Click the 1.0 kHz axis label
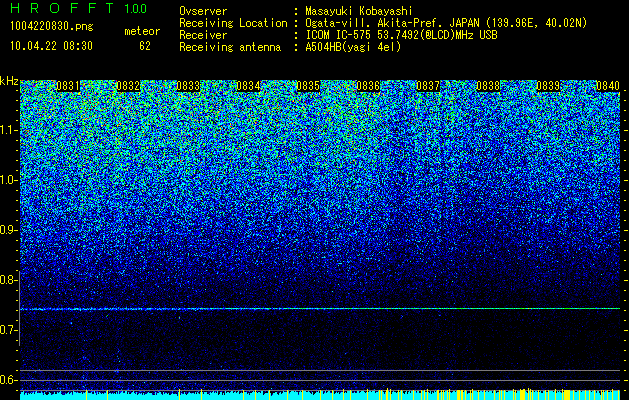 (x=7, y=180)
